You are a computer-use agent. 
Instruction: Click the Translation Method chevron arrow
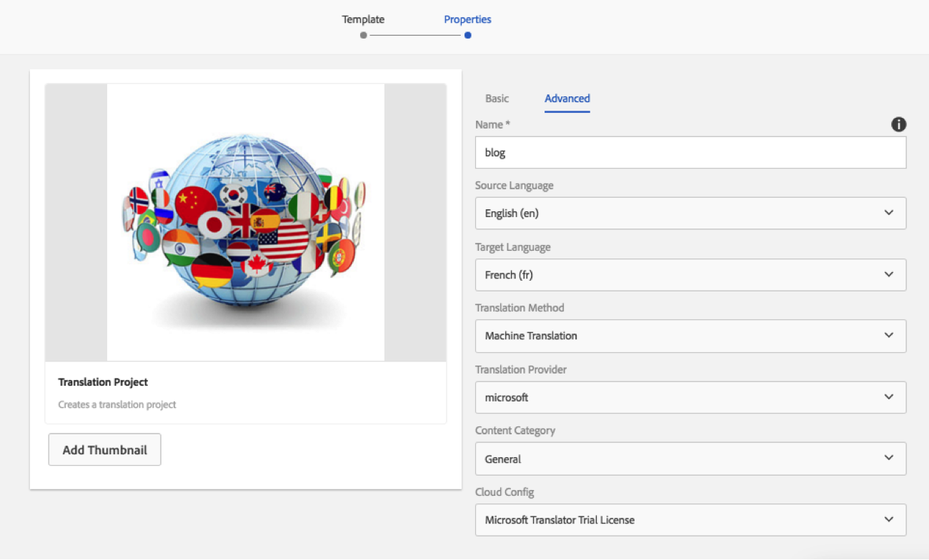pos(888,336)
